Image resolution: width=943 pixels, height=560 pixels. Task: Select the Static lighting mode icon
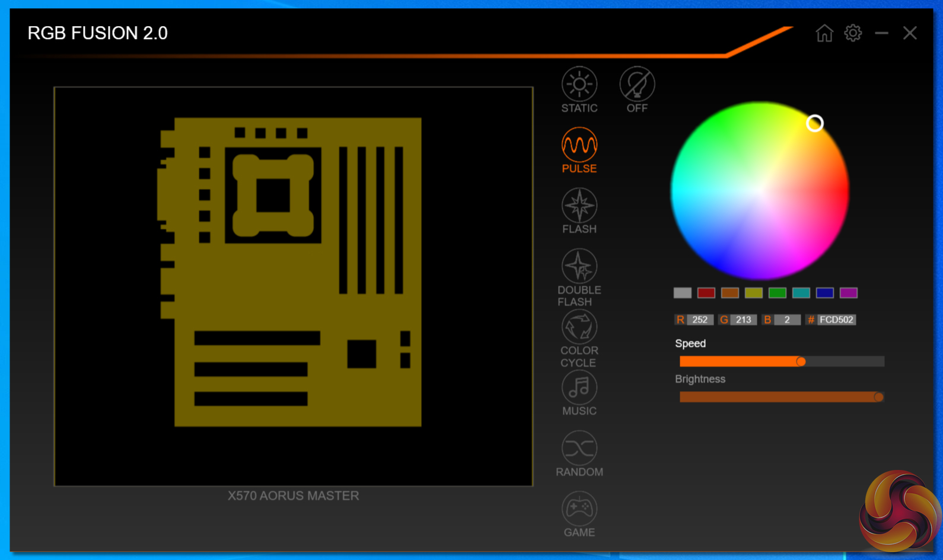tap(579, 84)
